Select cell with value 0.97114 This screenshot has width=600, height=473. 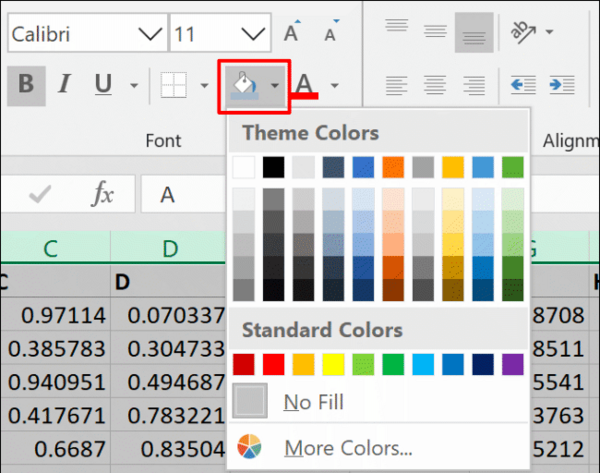[55, 315]
